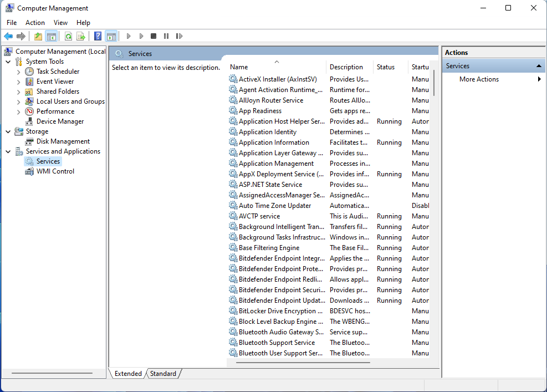Image resolution: width=547 pixels, height=392 pixels.
Task: Click the ActiveX Installer service gear icon
Action: coord(233,79)
